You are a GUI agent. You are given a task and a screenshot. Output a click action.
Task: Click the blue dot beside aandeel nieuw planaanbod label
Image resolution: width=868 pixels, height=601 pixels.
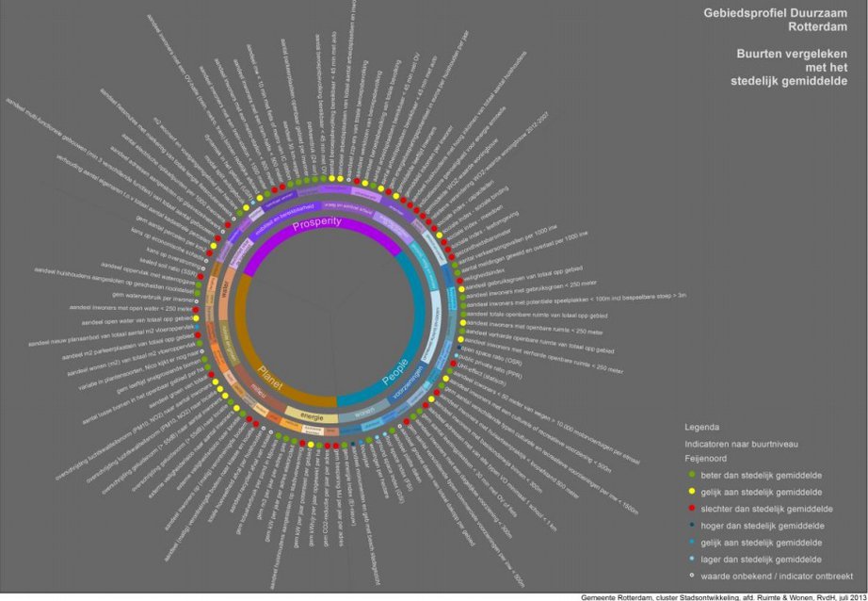(x=197, y=327)
